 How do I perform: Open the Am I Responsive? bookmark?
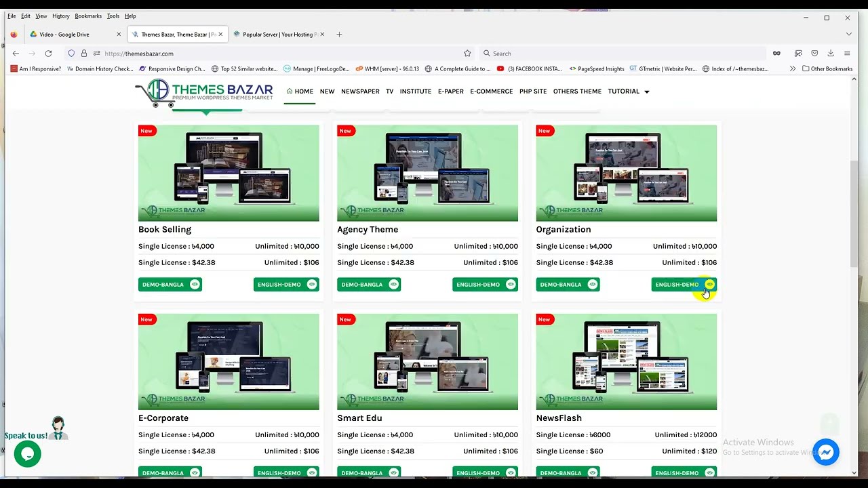35,68
